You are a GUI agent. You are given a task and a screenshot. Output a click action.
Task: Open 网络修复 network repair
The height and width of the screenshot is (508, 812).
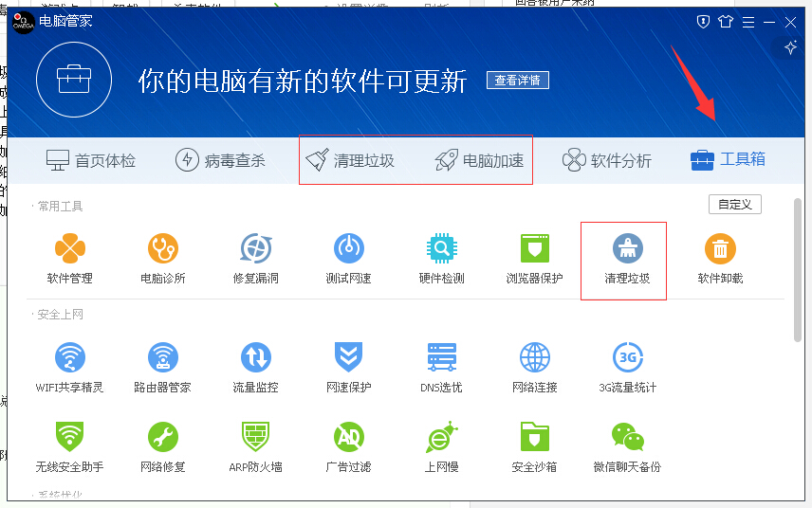162,447
